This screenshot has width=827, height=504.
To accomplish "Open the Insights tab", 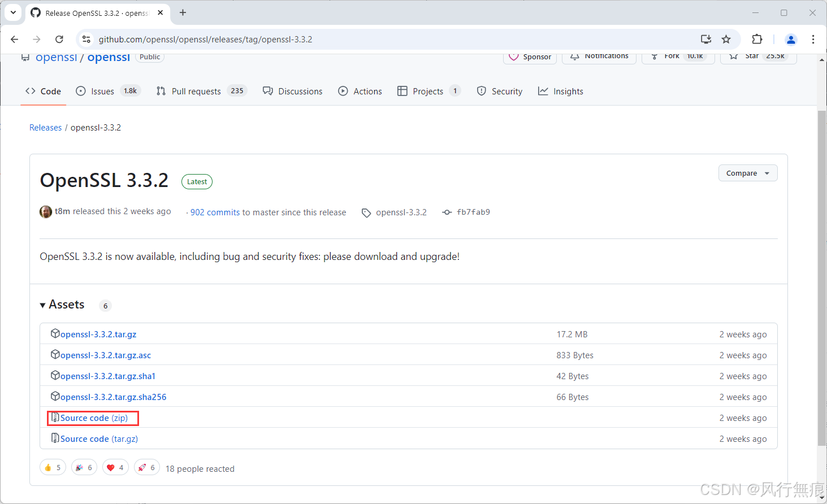I will coord(561,91).
